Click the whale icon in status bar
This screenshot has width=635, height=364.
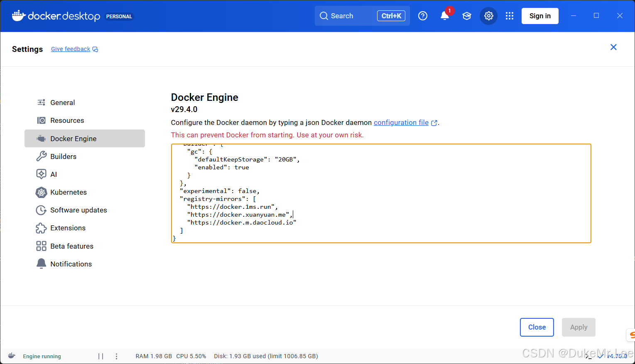point(12,356)
